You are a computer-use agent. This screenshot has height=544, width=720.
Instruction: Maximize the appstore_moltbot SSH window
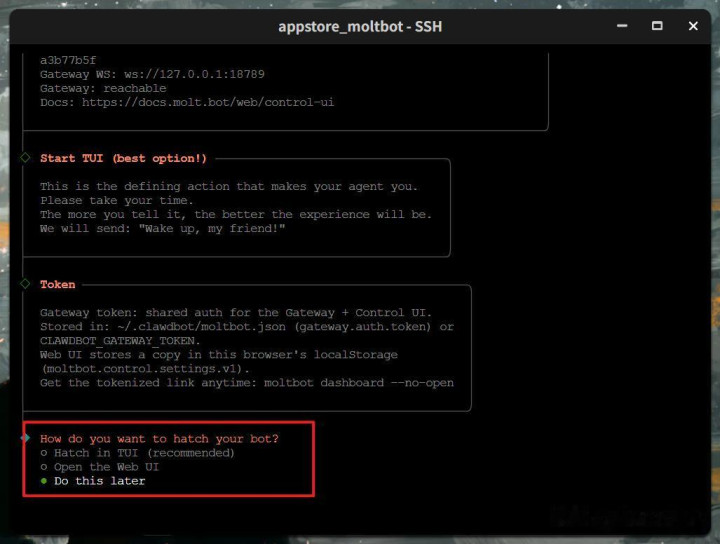pos(657,26)
